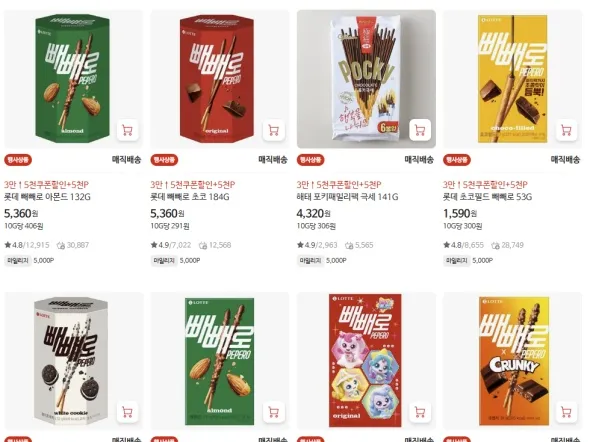Open 롯데 빼빼로 아몬드 132G product link
Image resolution: width=590 pixels, height=442 pixels.
[47, 197]
